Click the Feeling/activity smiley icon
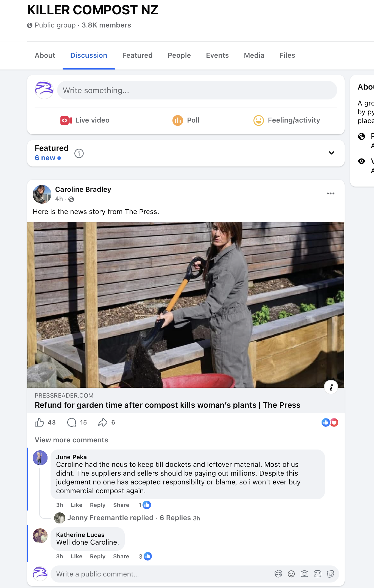The height and width of the screenshot is (588, 374). coord(258,120)
